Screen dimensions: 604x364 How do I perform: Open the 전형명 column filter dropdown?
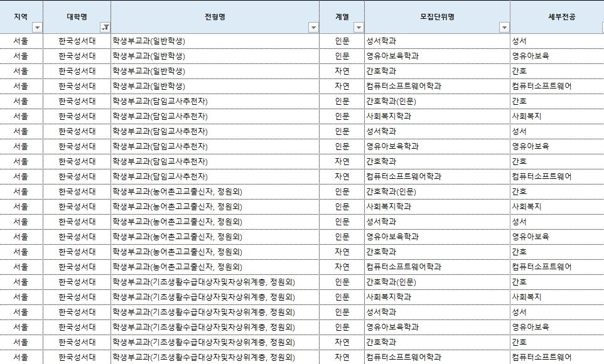[x=313, y=28]
